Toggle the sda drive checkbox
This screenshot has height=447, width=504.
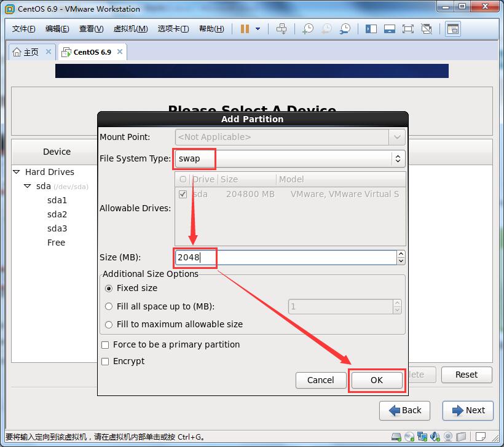(x=183, y=194)
